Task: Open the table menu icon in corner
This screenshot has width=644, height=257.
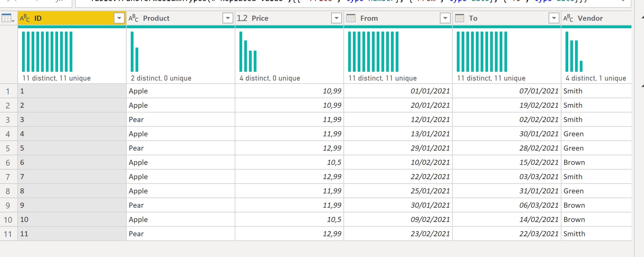Action: pos(8,18)
